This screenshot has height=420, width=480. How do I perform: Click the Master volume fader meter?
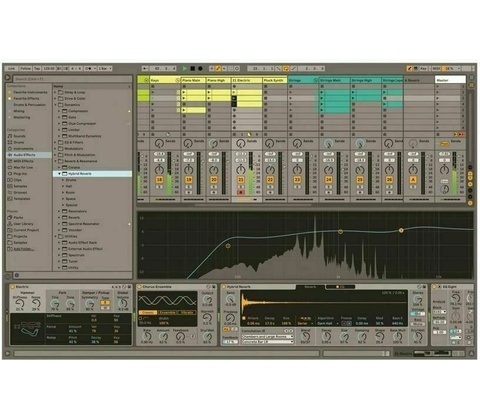coord(454,173)
